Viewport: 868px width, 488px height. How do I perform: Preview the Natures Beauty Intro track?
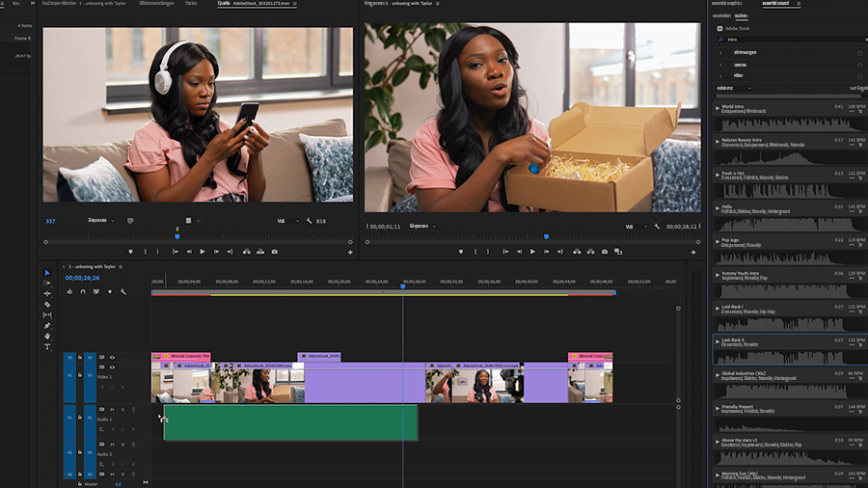click(x=718, y=142)
